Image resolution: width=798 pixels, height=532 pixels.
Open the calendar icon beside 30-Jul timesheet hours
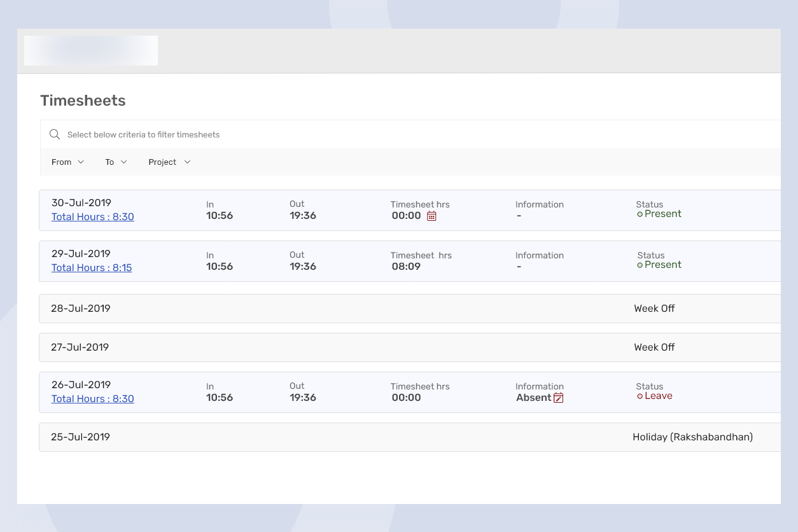click(x=431, y=216)
